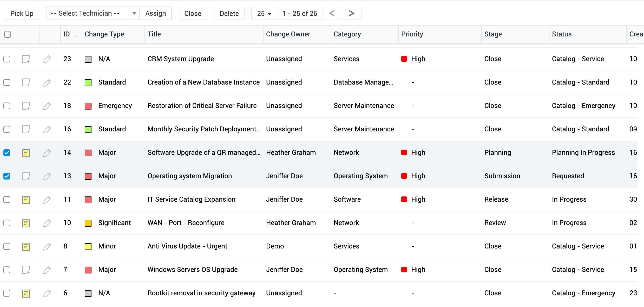Viewport: 644px width, 307px height.
Task: Sort by the Priority column header
Action: (412, 34)
